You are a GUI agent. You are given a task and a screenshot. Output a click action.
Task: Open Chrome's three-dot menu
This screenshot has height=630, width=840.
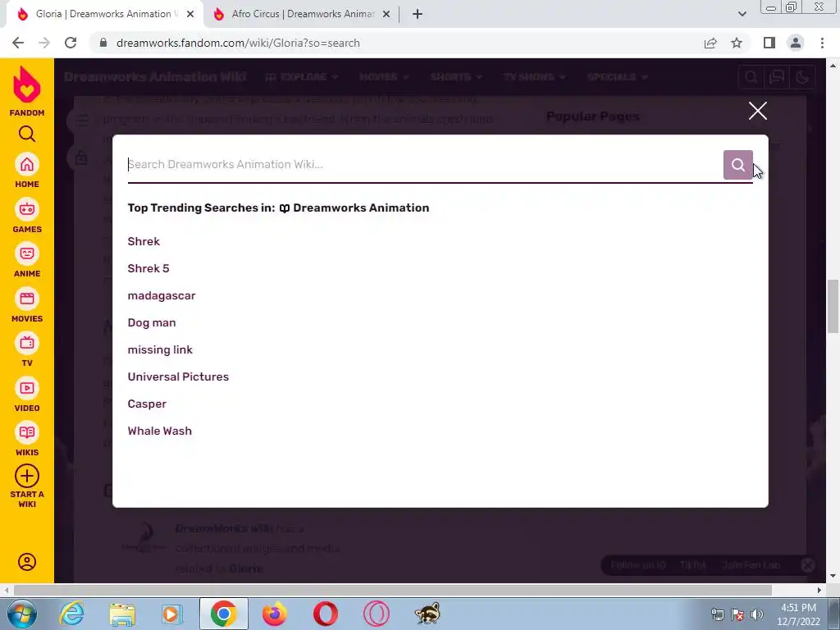(822, 43)
